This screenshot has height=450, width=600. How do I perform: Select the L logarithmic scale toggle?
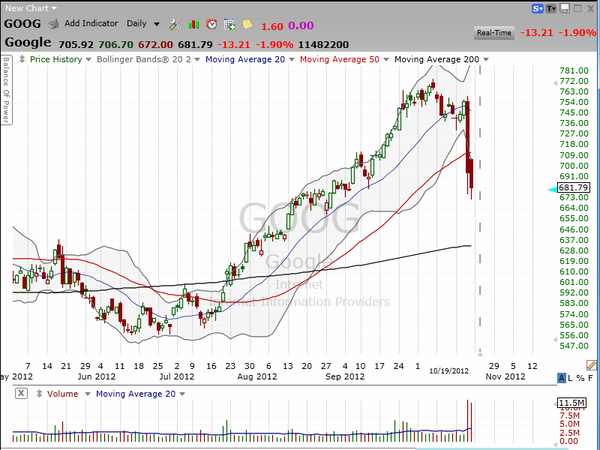(x=570, y=378)
